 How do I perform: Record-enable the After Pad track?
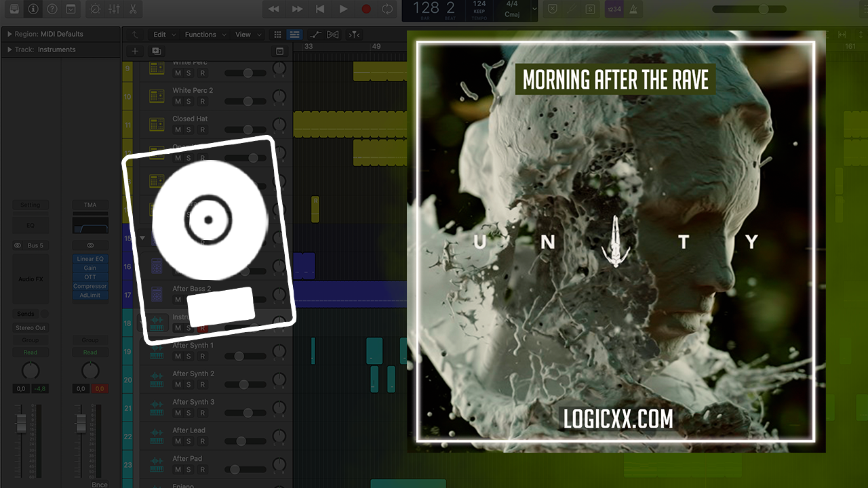pyautogui.click(x=201, y=470)
